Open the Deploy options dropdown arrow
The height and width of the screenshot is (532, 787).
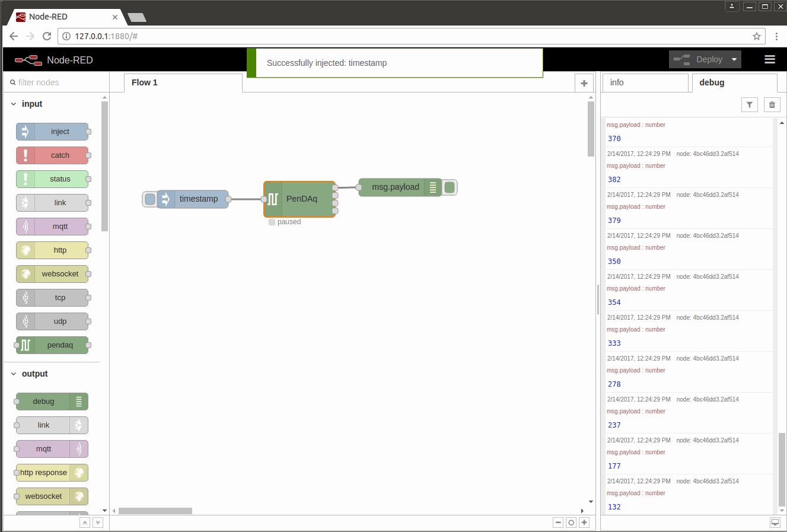tap(734, 59)
